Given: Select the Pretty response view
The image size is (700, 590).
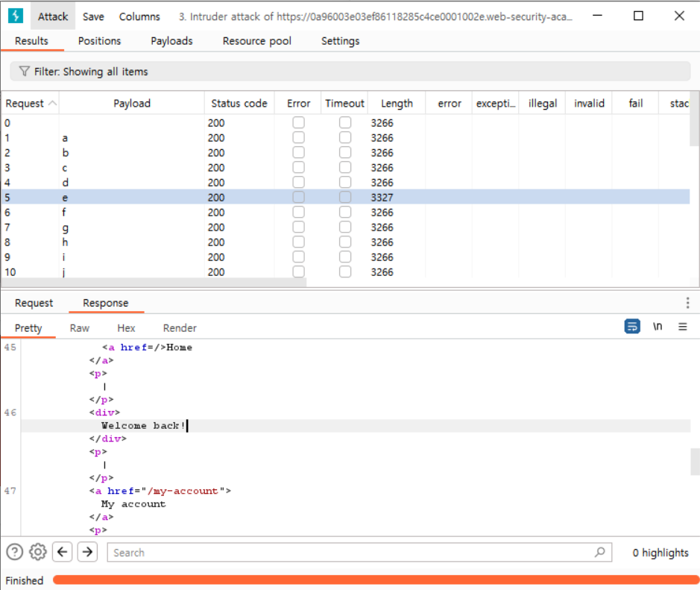Looking at the screenshot, I should pos(28,328).
